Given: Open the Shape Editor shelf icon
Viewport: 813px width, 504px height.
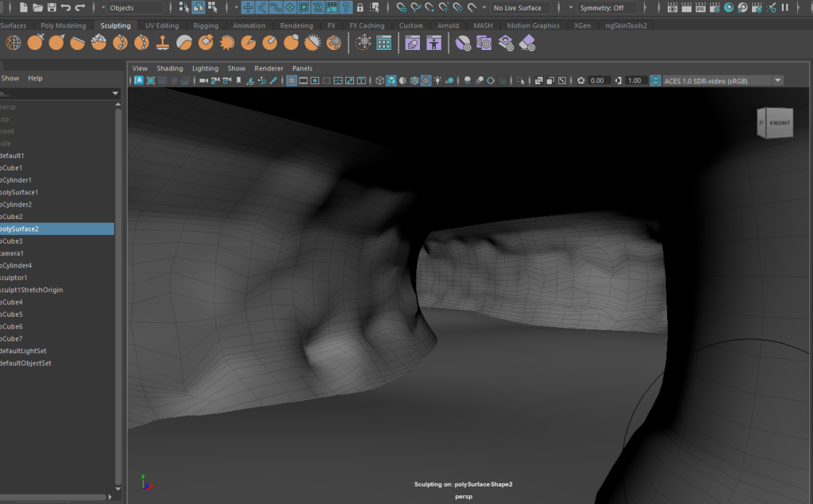Looking at the screenshot, I should 413,43.
